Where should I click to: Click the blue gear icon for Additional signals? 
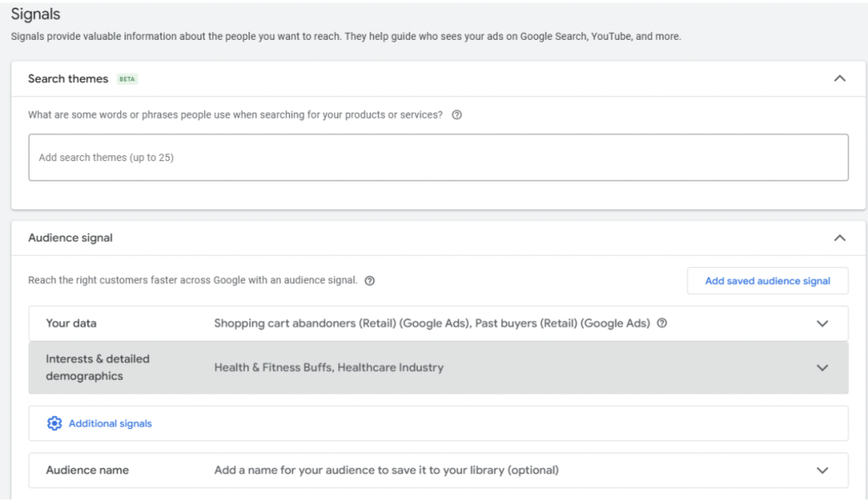click(x=55, y=423)
